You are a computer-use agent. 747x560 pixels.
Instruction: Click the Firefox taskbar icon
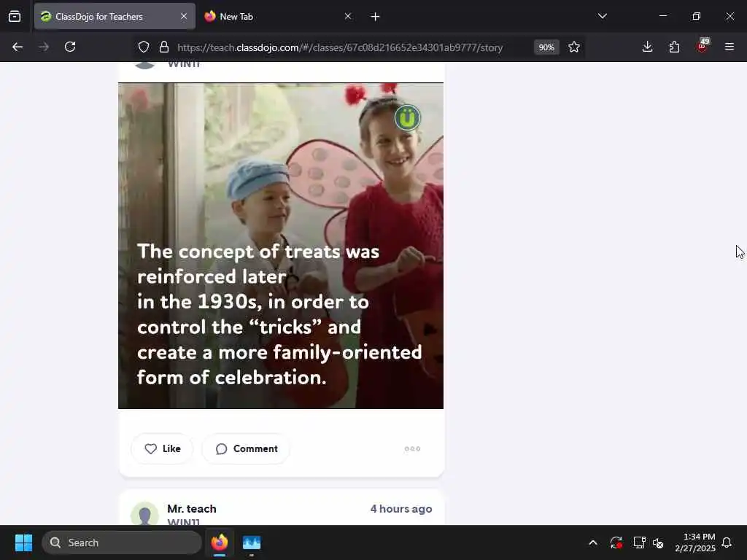point(220,542)
